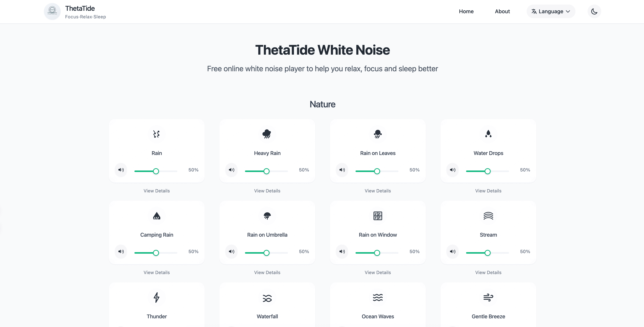
Task: Mute the Rain volume speaker
Action: (121, 170)
